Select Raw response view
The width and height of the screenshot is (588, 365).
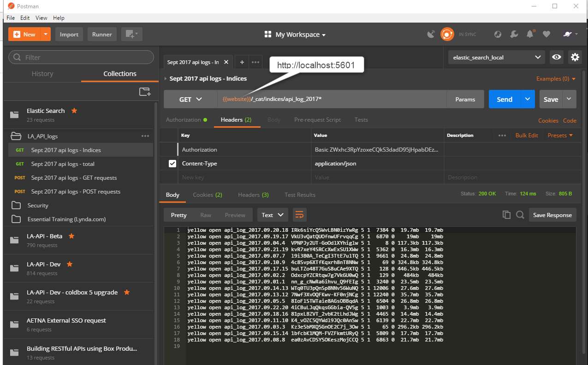tap(206, 215)
